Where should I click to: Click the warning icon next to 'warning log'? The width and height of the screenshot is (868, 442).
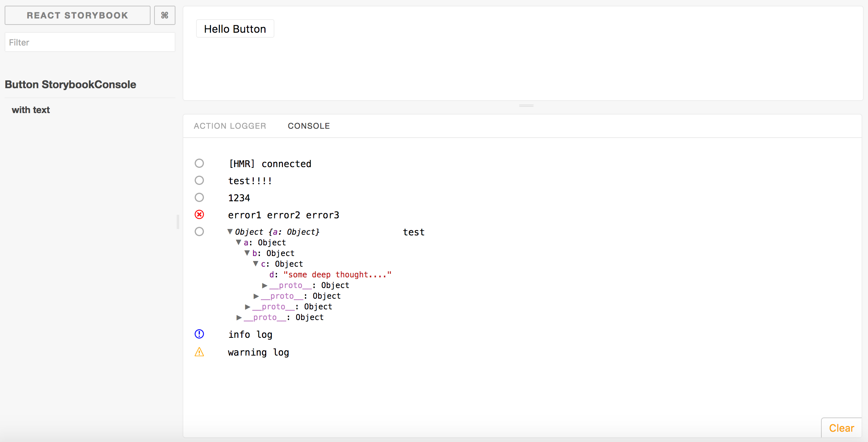click(200, 352)
